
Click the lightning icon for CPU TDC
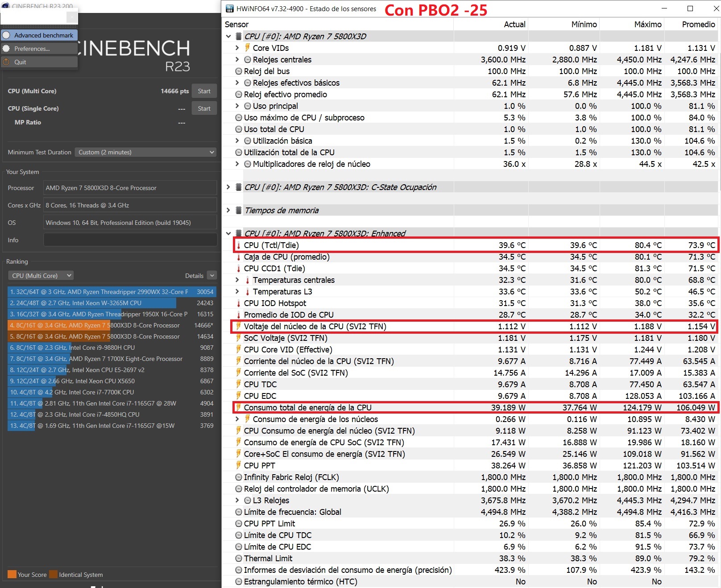[239, 384]
